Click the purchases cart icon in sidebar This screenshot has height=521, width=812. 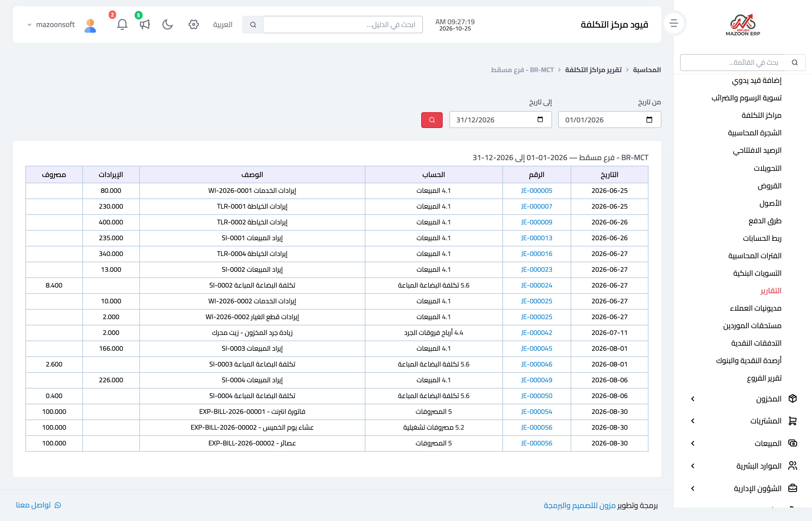click(792, 421)
